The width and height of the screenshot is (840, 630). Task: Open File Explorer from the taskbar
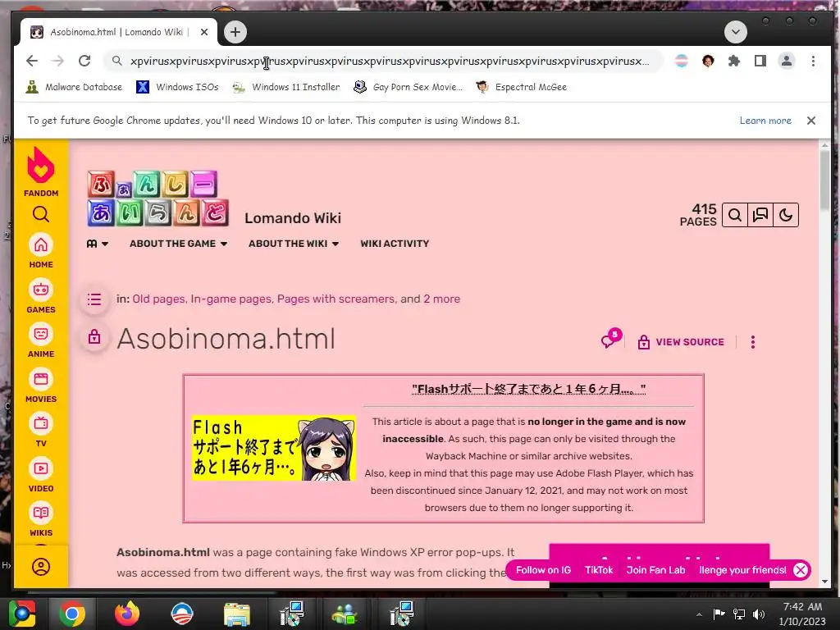click(x=236, y=614)
